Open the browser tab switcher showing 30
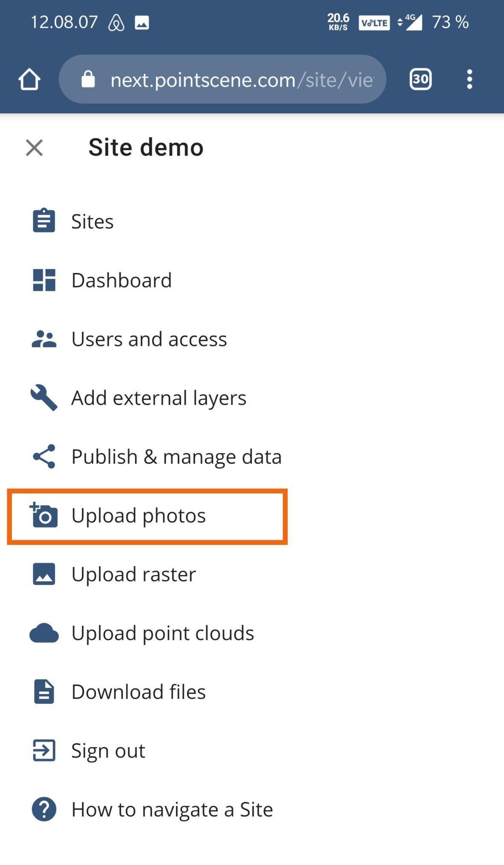504x865 pixels. [x=421, y=79]
